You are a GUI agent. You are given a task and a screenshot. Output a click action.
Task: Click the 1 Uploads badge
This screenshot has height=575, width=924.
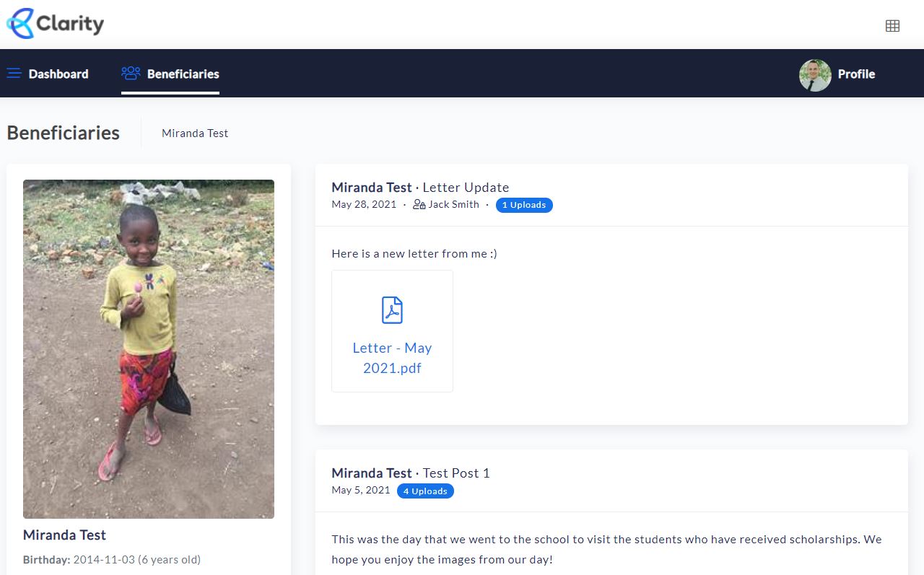click(524, 205)
